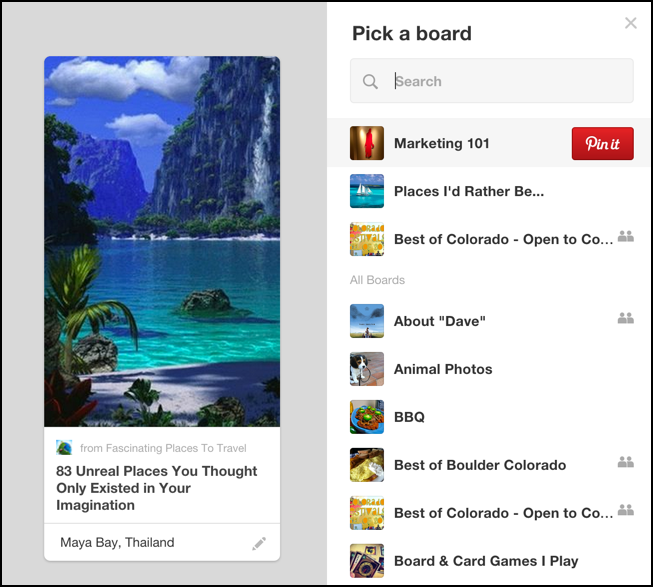Edit the Maya Bay, Thailand description text
Screen dimensions: 653x587
(117, 542)
